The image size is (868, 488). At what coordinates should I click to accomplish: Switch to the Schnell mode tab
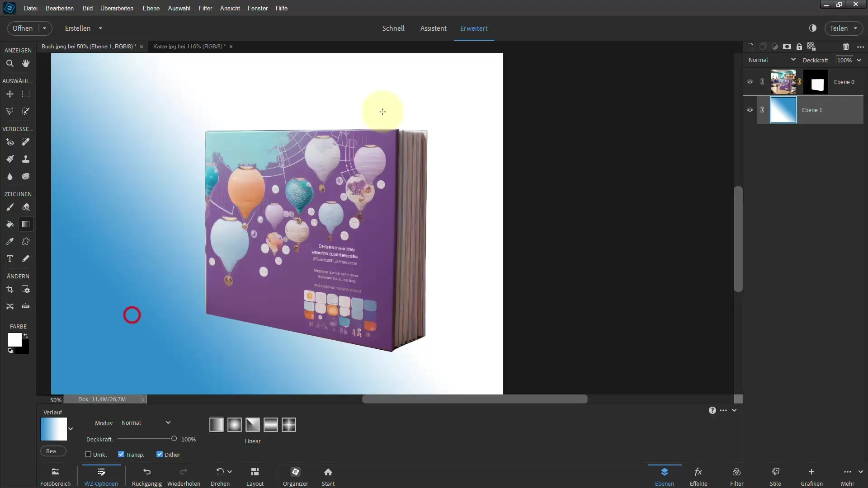393,28
